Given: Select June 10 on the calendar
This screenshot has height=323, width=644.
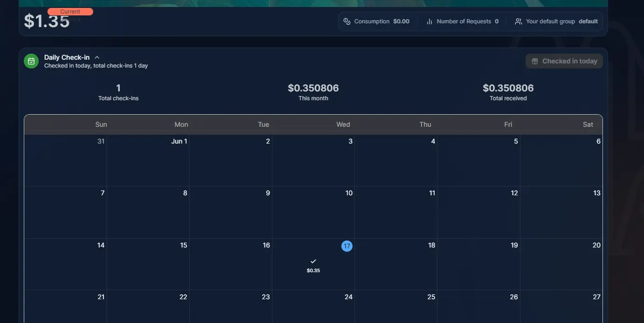Looking at the screenshot, I should (313, 213).
